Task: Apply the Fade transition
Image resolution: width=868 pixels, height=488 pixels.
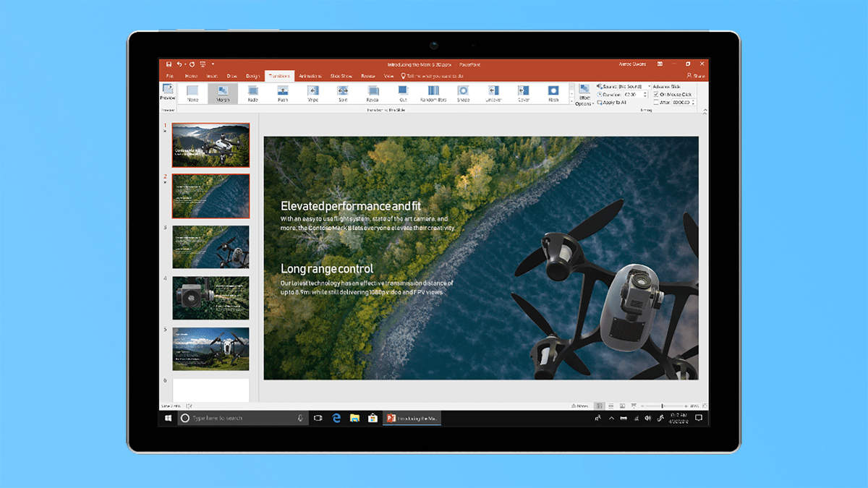Action: [252, 92]
